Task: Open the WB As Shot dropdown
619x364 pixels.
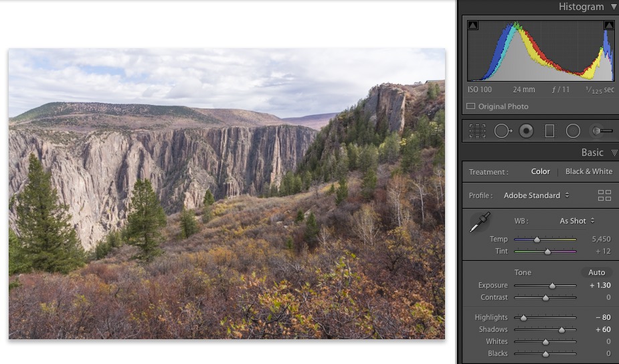Action: [x=577, y=221]
